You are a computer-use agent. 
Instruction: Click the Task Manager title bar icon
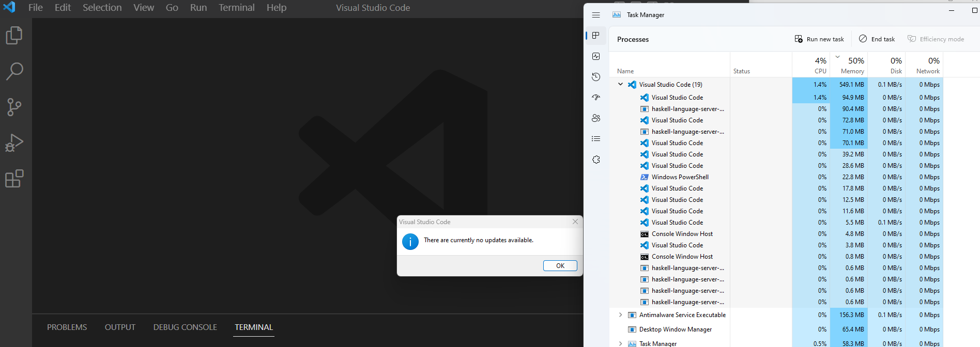[x=617, y=15]
